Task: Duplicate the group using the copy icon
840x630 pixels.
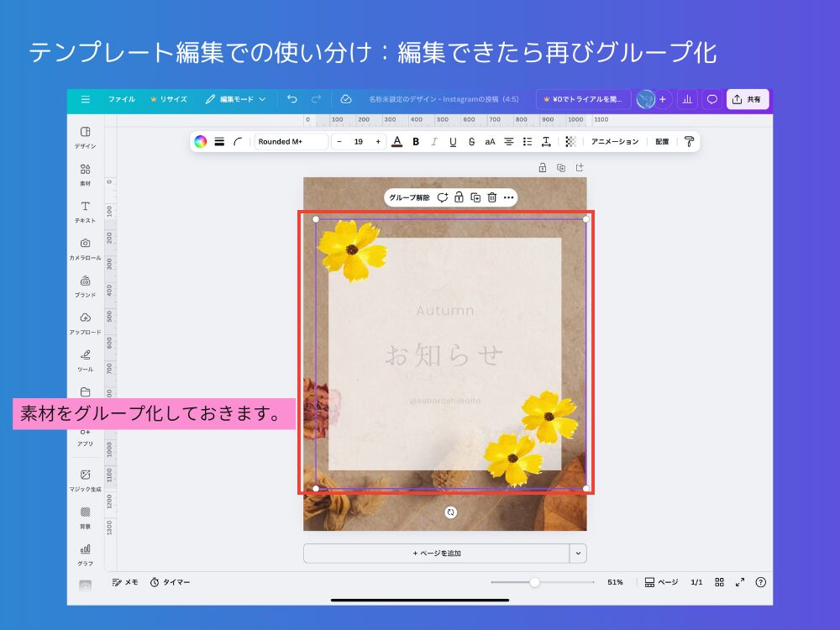Action: pos(476,197)
